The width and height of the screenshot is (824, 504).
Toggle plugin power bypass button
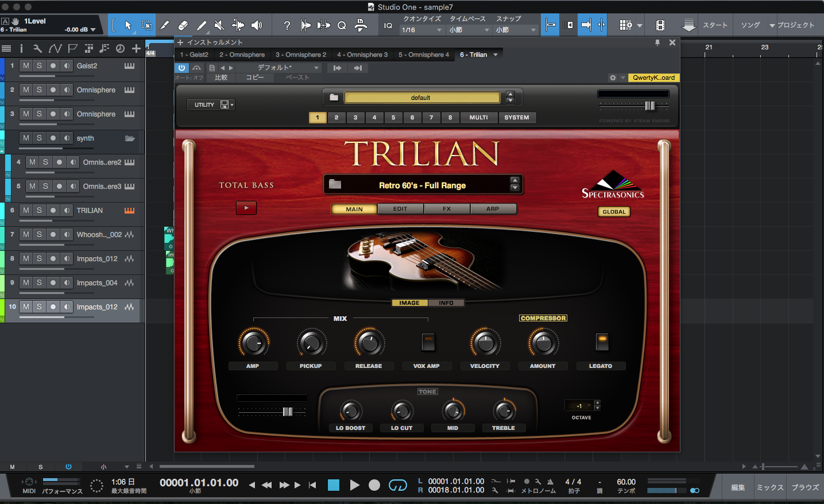(x=181, y=68)
